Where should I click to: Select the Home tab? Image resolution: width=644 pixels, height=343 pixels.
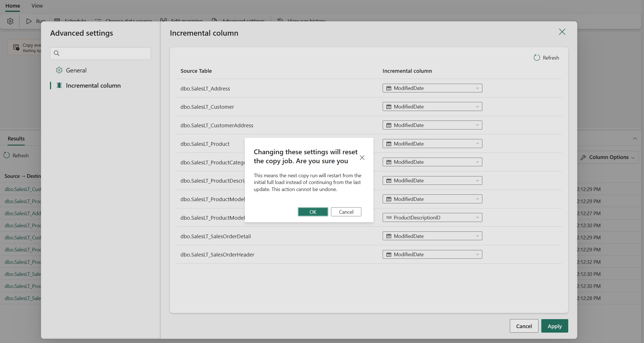(13, 6)
